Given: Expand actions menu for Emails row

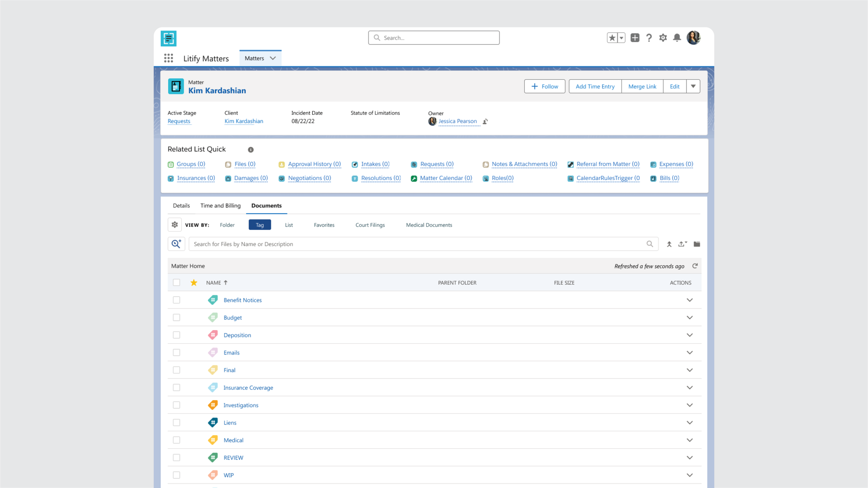Looking at the screenshot, I should click(x=690, y=353).
